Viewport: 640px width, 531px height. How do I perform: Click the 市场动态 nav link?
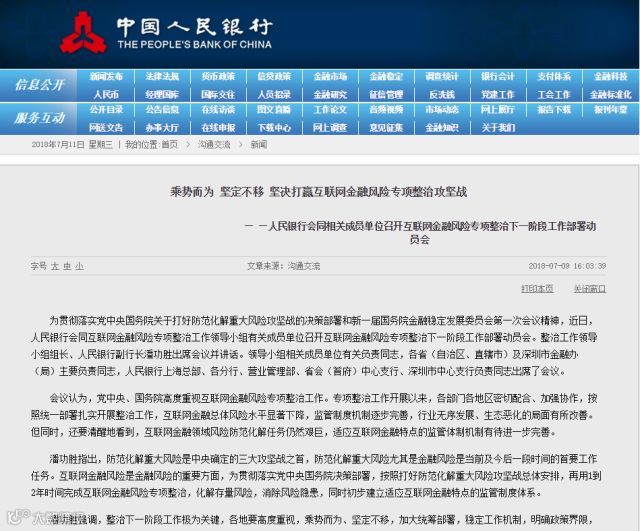point(442,109)
